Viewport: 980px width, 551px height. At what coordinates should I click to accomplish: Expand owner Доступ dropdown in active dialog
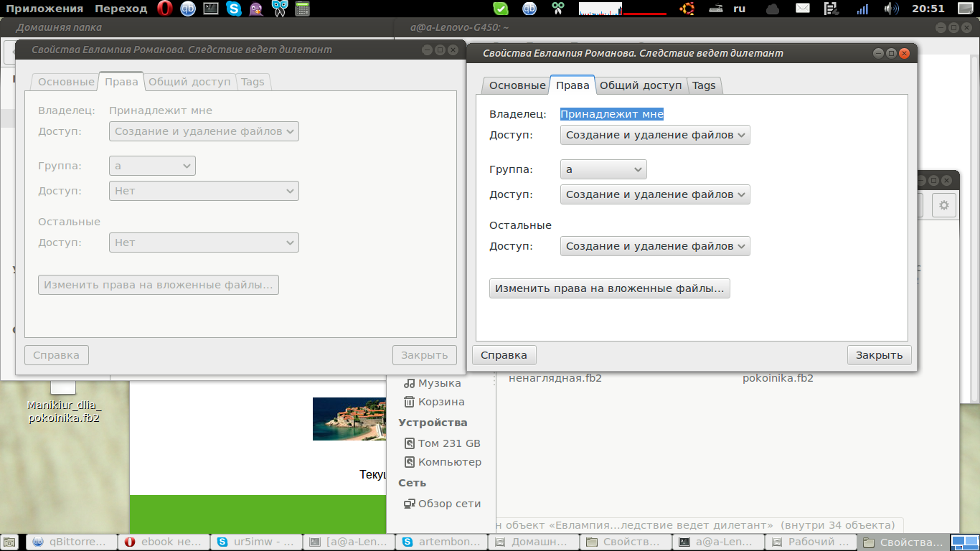pyautogui.click(x=655, y=135)
